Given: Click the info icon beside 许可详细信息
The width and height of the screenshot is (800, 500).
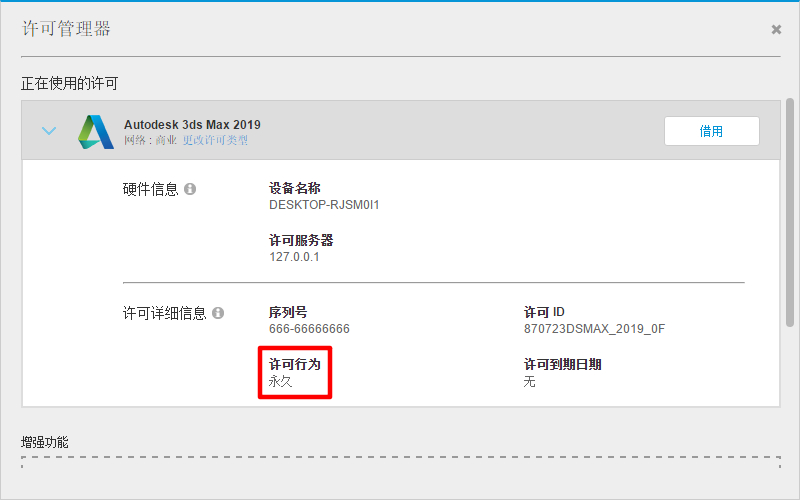Looking at the screenshot, I should [218, 313].
